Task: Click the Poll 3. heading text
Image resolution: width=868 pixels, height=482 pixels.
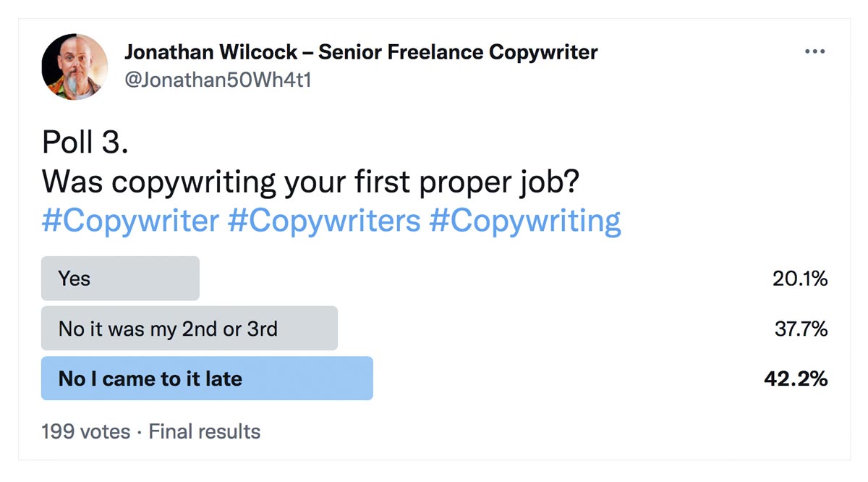Action: click(85, 143)
